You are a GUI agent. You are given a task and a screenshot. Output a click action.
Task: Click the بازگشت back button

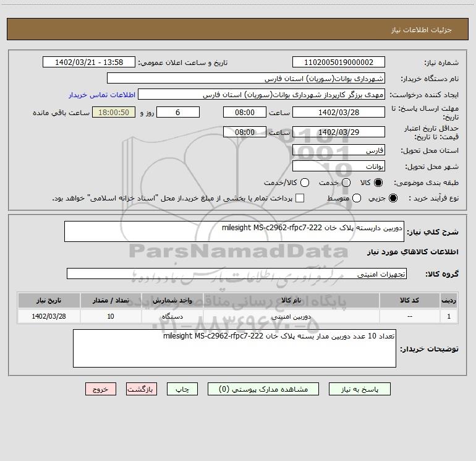coord(142,389)
